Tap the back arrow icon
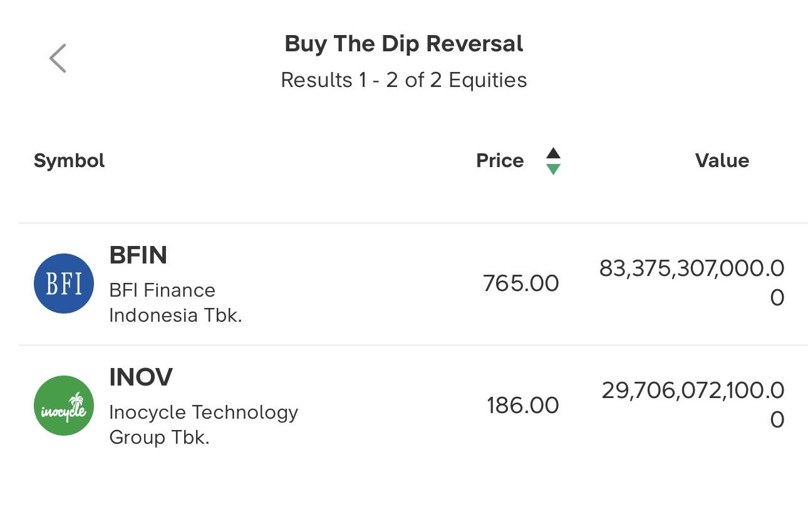 (x=58, y=58)
